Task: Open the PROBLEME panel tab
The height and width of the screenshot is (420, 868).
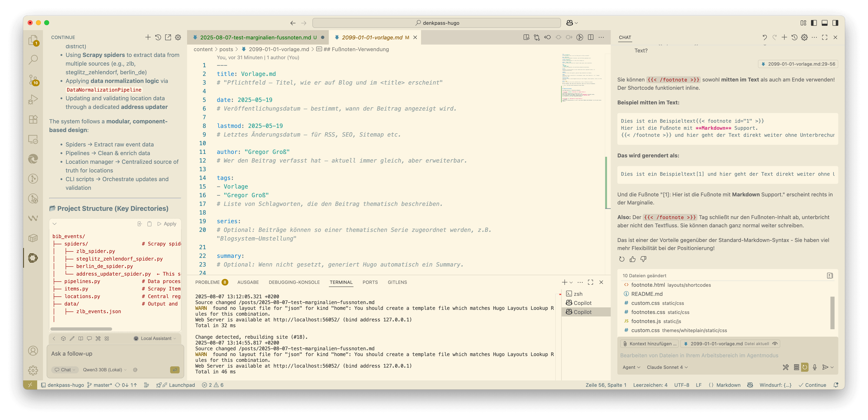Action: (x=211, y=282)
